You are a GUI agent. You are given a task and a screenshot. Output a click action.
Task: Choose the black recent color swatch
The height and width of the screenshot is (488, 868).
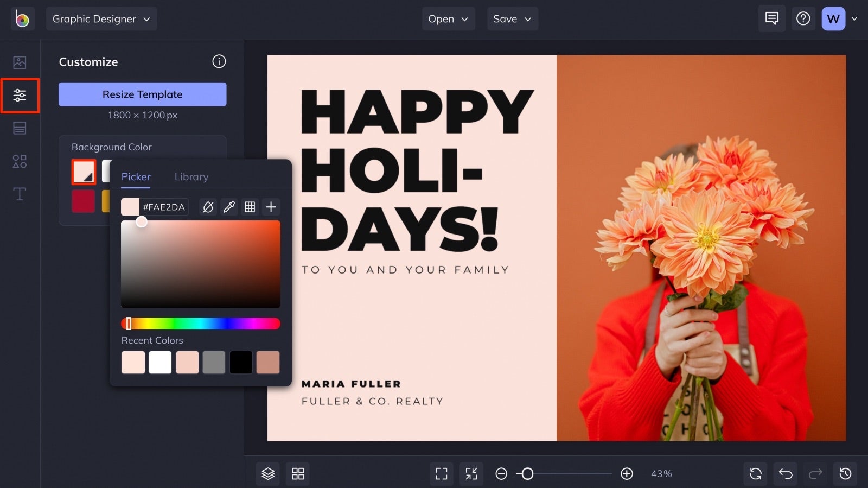(x=241, y=362)
